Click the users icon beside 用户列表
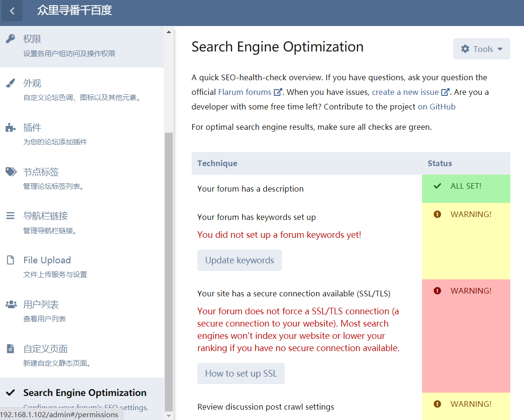The height and width of the screenshot is (420, 524). tap(11, 304)
